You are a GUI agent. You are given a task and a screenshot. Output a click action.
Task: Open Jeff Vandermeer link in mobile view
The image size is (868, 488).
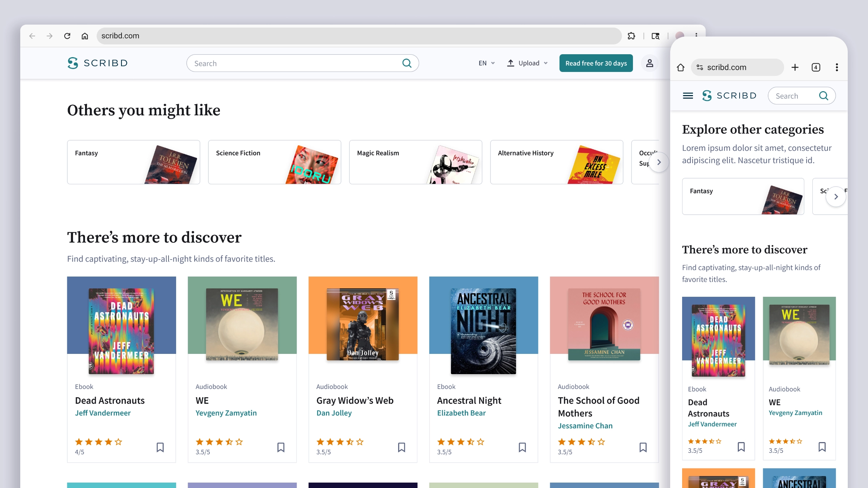click(712, 424)
